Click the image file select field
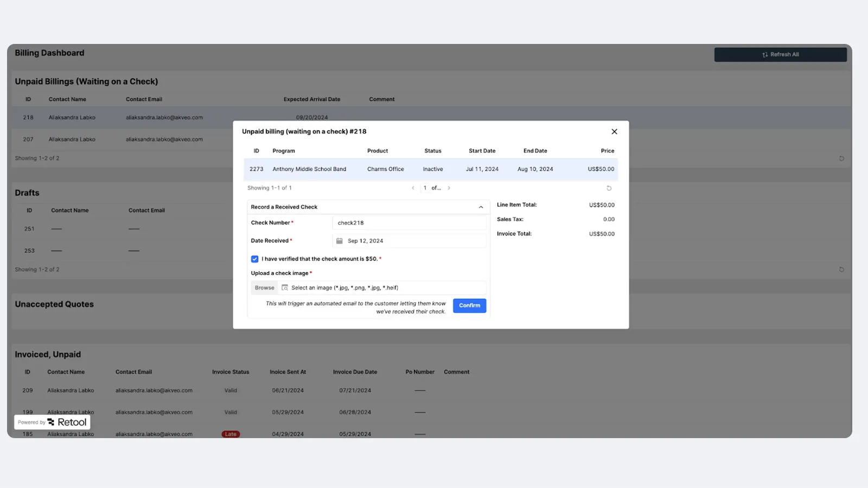Screen dimensions: 868x488 tap(382, 288)
